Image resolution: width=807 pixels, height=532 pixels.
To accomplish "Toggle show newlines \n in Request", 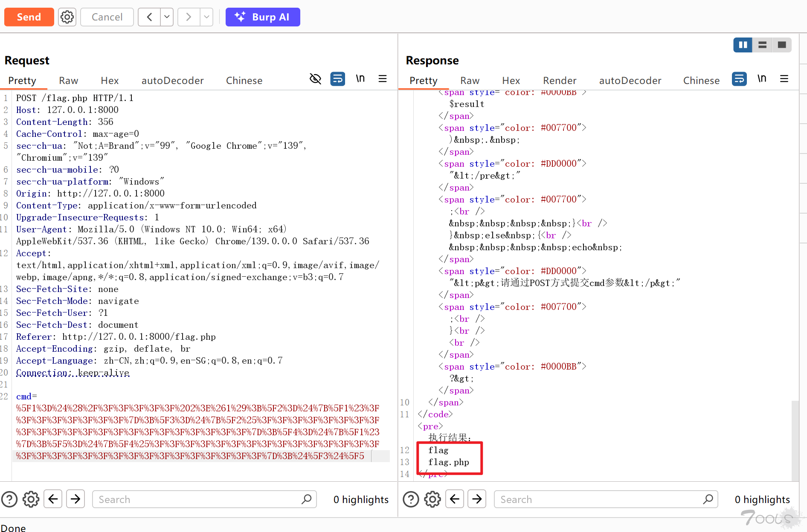I will click(x=360, y=79).
